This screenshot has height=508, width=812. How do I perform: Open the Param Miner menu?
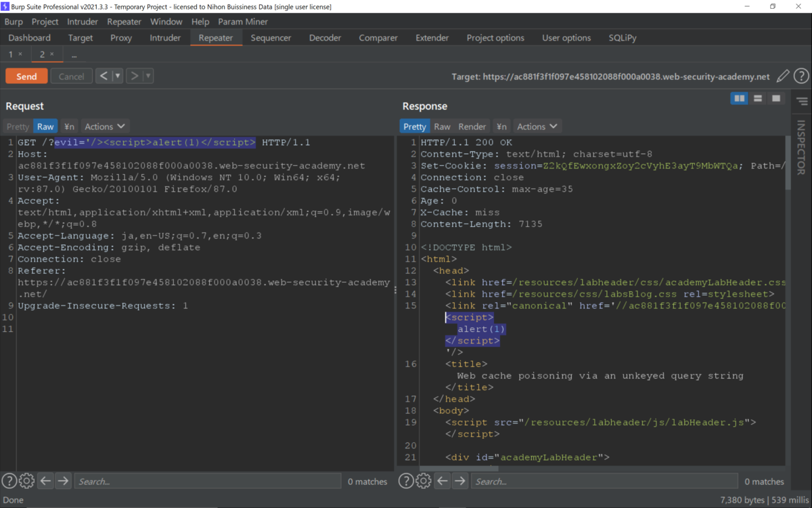pyautogui.click(x=243, y=22)
